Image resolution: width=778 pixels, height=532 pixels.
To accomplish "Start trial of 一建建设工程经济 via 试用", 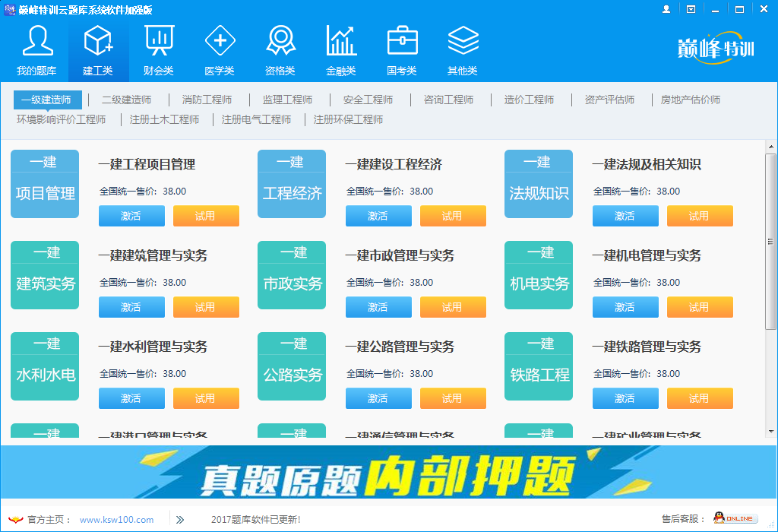I will point(453,216).
